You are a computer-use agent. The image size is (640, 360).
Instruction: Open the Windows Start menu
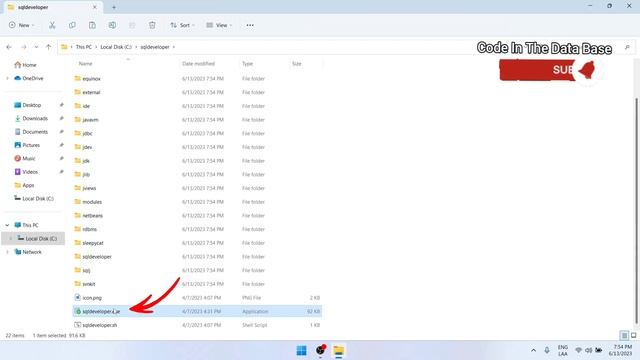(x=301, y=351)
